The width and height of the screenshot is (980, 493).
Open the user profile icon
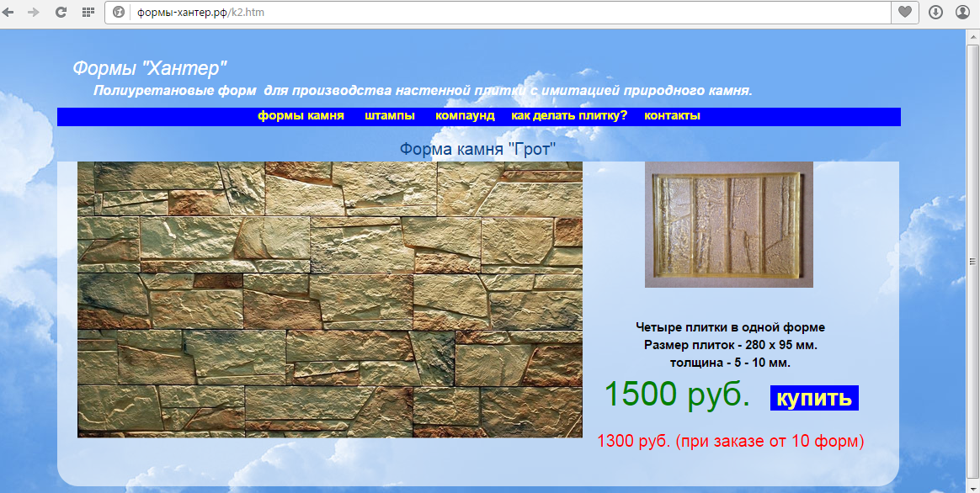click(962, 12)
